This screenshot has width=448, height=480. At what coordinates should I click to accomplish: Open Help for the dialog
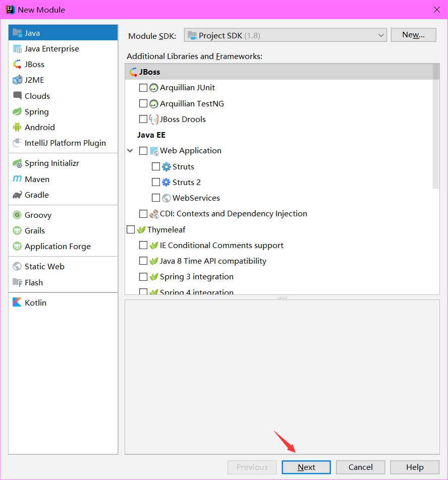coord(415,467)
